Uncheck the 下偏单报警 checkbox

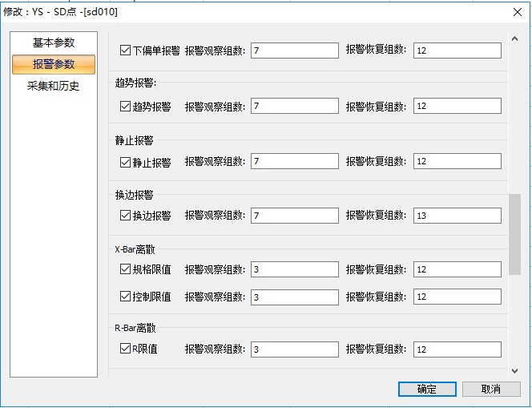(125, 50)
